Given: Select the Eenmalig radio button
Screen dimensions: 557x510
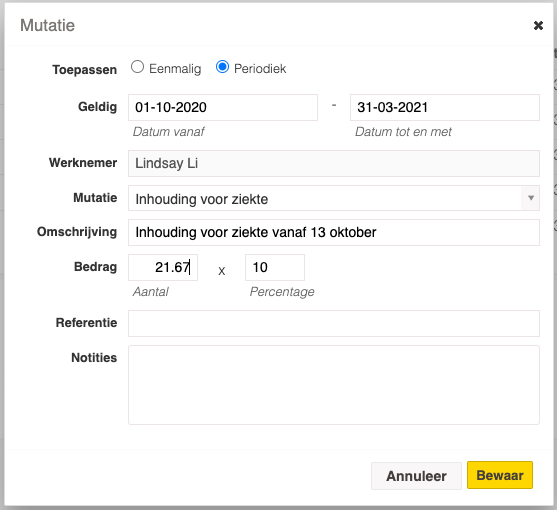Looking at the screenshot, I should [x=137, y=67].
